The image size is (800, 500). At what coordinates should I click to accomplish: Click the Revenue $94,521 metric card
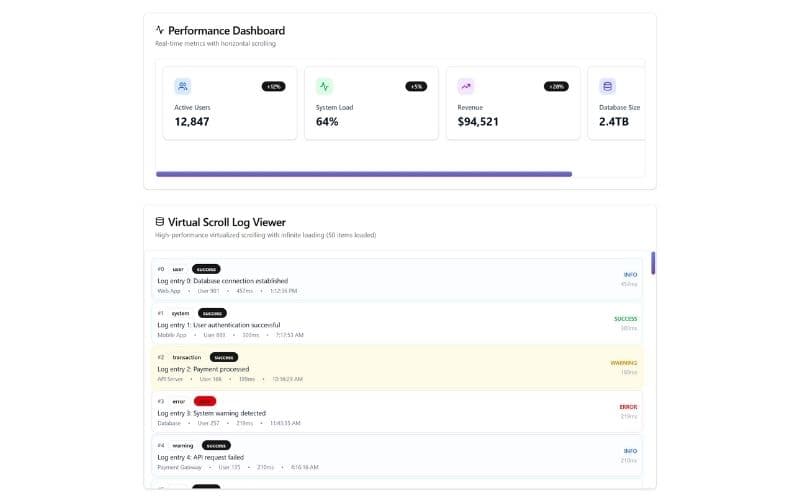(x=512, y=110)
